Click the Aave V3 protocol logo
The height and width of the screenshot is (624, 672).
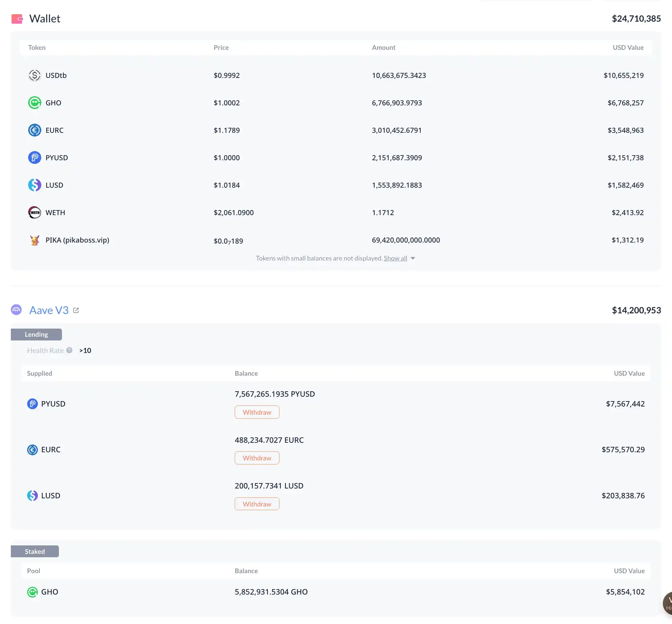pyautogui.click(x=16, y=310)
